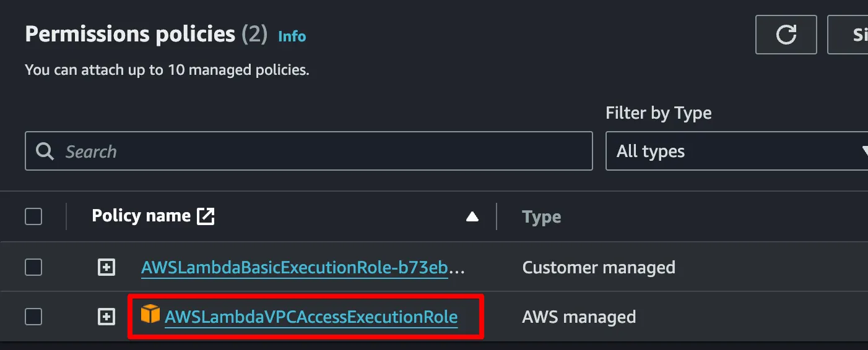Expand the AWSLambdaBasicExecutionRole policy details

106,267
